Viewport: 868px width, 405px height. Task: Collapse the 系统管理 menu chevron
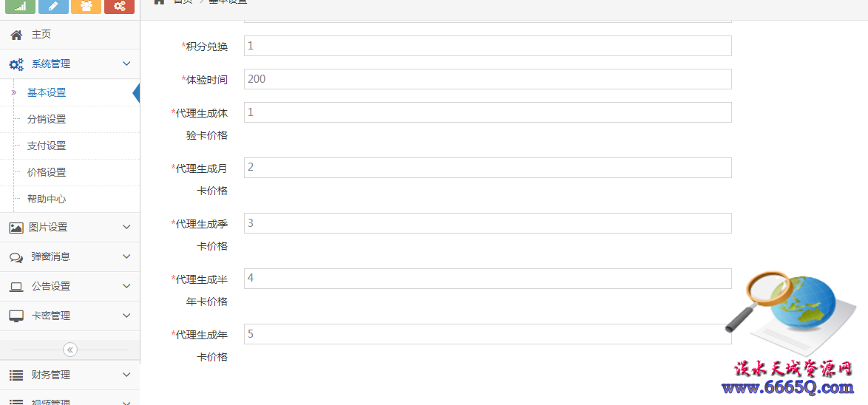coord(126,64)
